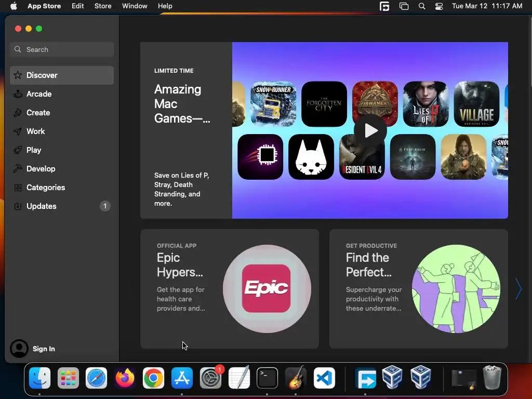Open the Help menu
The width and height of the screenshot is (532, 399).
click(x=165, y=6)
